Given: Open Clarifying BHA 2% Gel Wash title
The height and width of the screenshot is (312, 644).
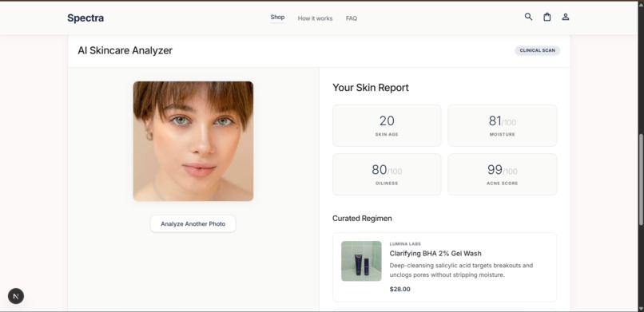Looking at the screenshot, I should click(435, 254).
